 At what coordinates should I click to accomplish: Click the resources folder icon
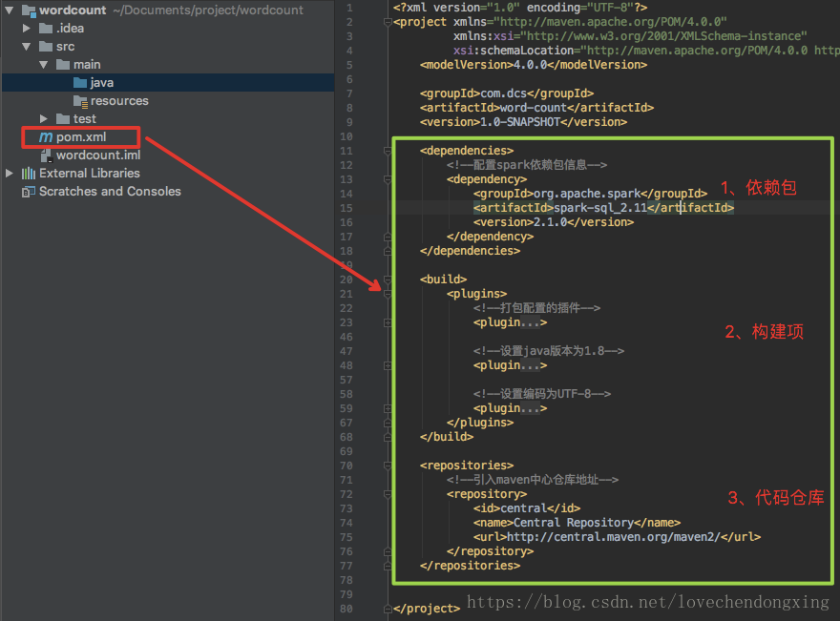pyautogui.click(x=80, y=101)
